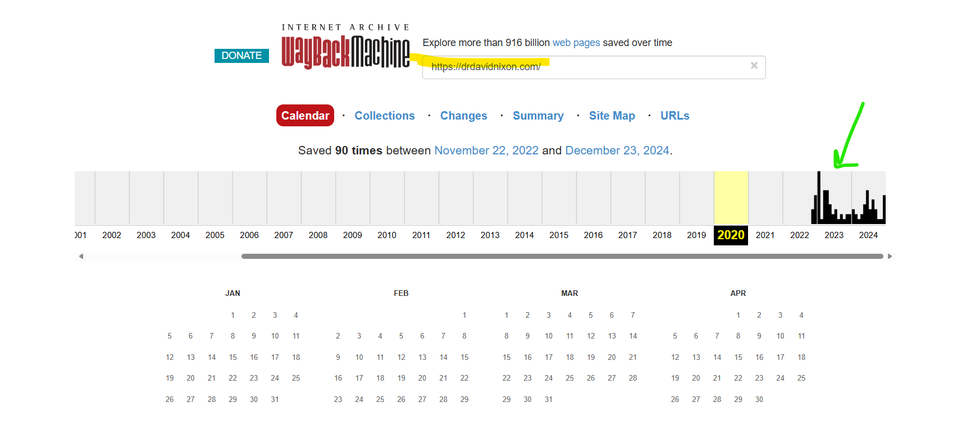Select year 2023 in the timeline
Screen dimensions: 980x434
tap(834, 235)
